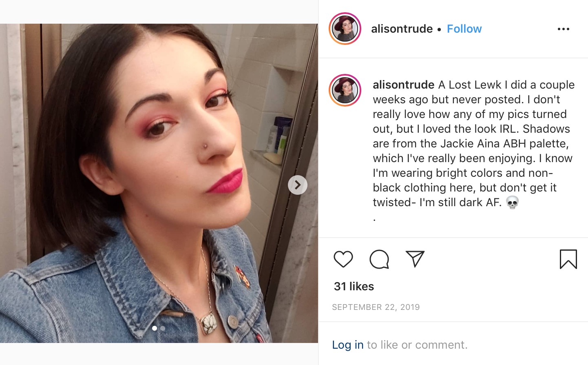Click the skull emoji in caption
Viewport: 588px width, 365px height.
(x=512, y=203)
